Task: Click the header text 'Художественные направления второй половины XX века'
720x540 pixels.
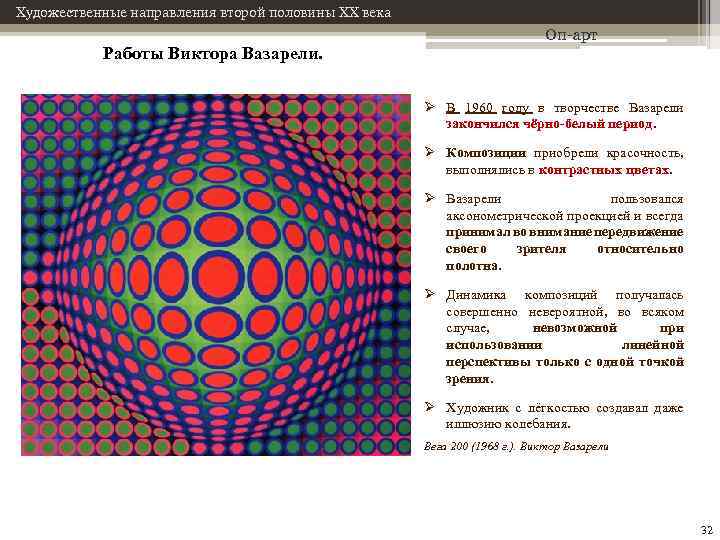Action: pos(203,12)
